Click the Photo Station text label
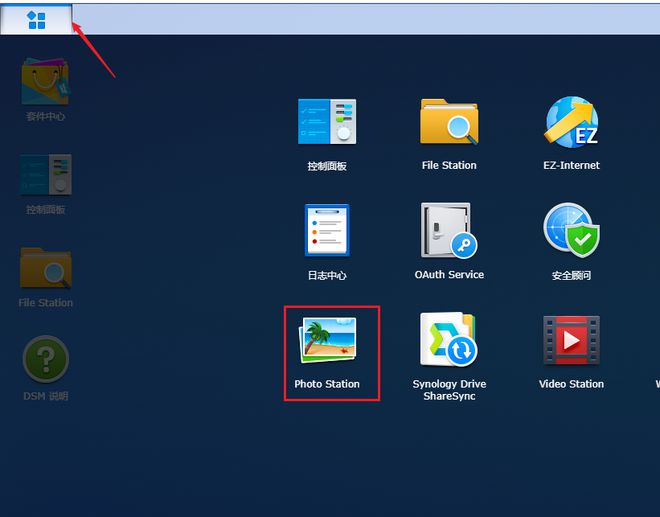 [x=327, y=384]
